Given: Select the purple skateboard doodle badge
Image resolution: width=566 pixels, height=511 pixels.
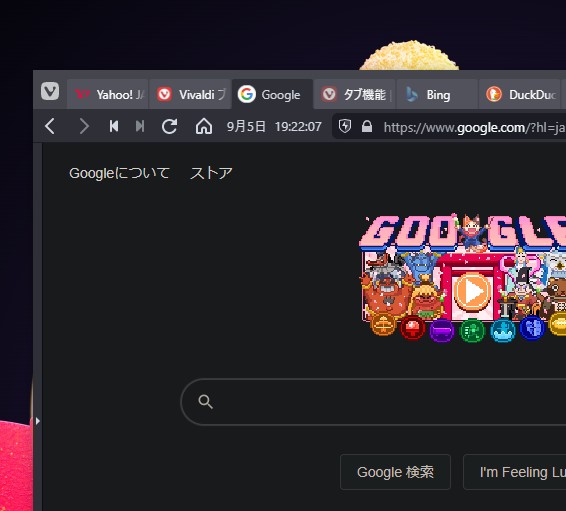Looking at the screenshot, I should 442,330.
